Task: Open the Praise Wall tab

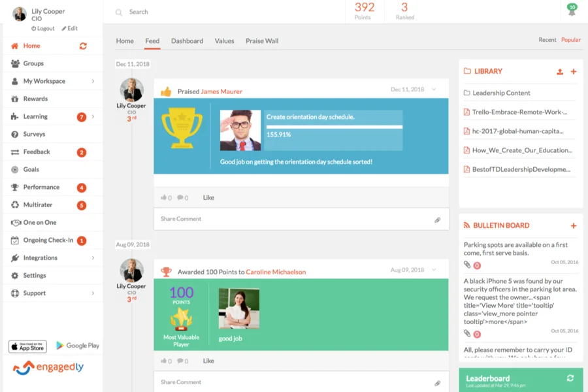Action: pyautogui.click(x=262, y=41)
